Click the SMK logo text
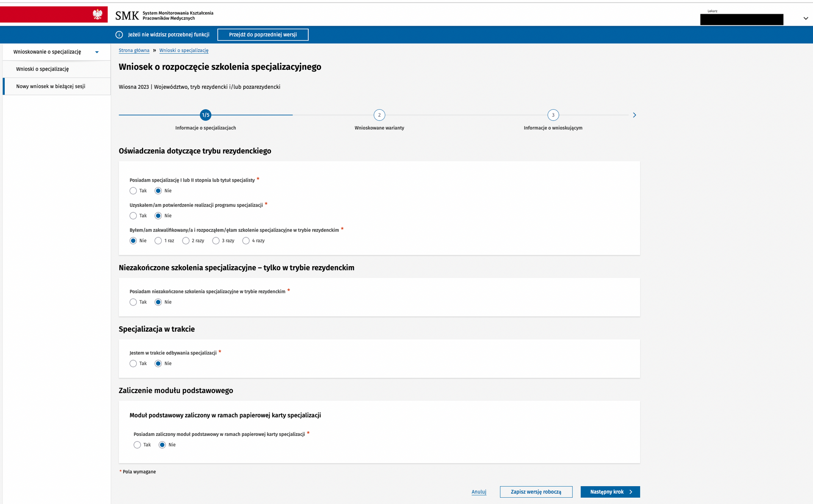 click(x=127, y=16)
